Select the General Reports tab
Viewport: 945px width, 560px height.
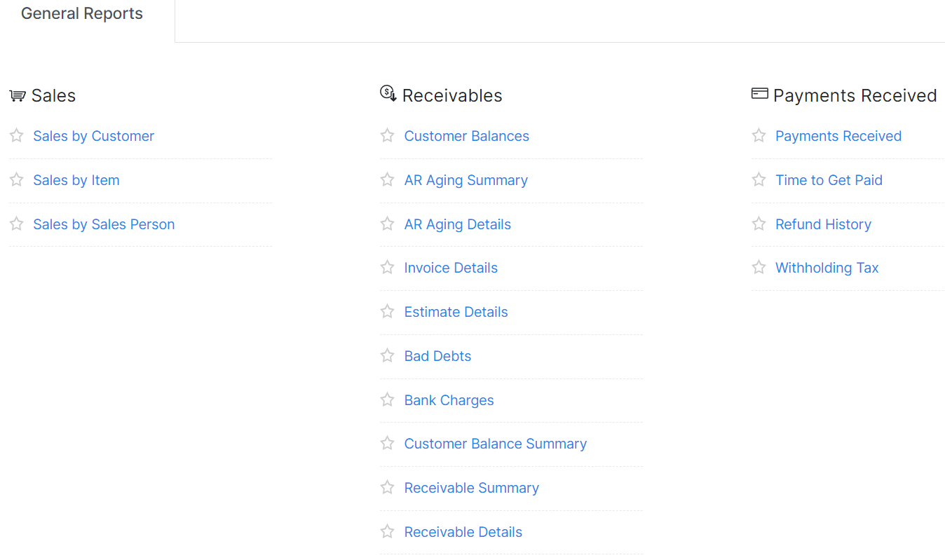tap(82, 14)
